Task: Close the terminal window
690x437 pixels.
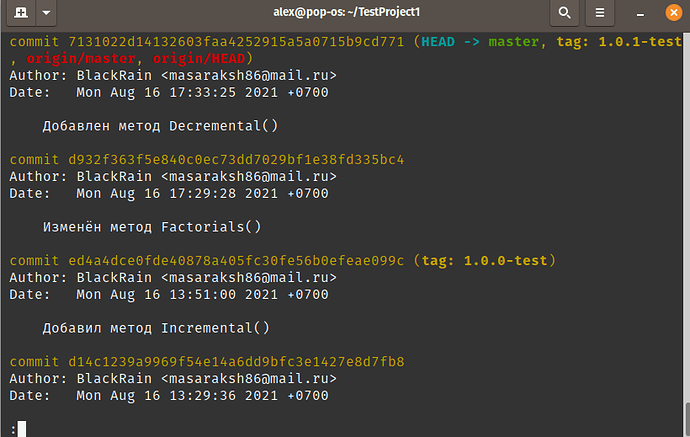Action: tap(674, 12)
